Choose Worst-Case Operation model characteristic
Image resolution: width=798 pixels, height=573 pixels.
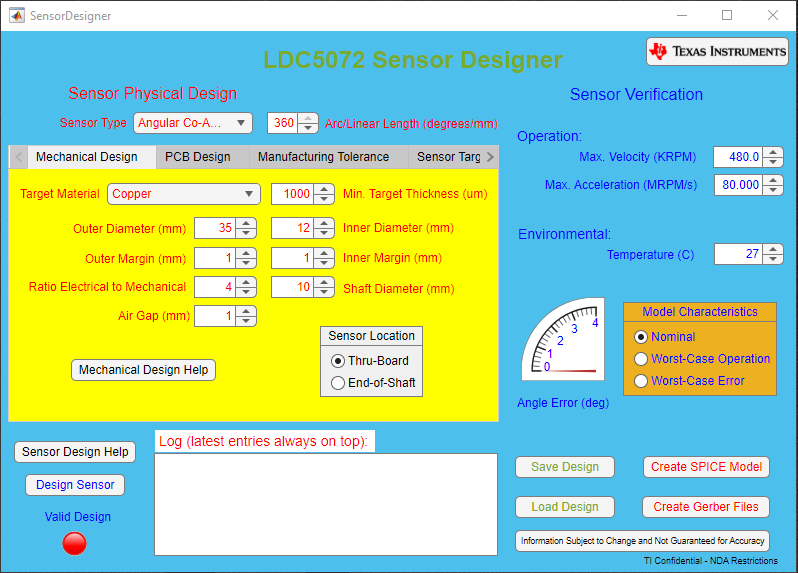(x=642, y=359)
